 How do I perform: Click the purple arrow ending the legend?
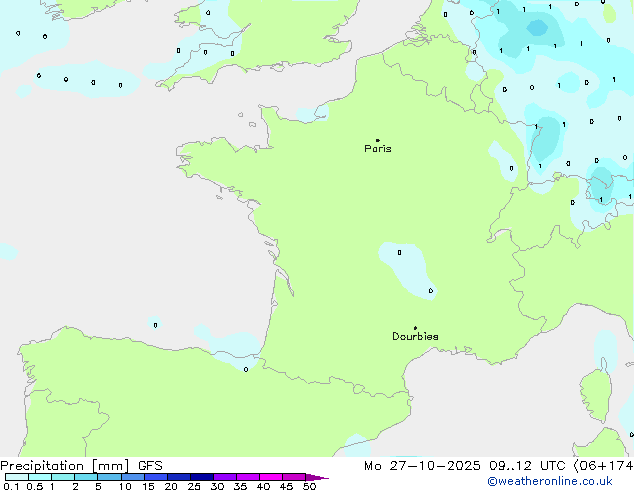pyautogui.click(x=317, y=477)
